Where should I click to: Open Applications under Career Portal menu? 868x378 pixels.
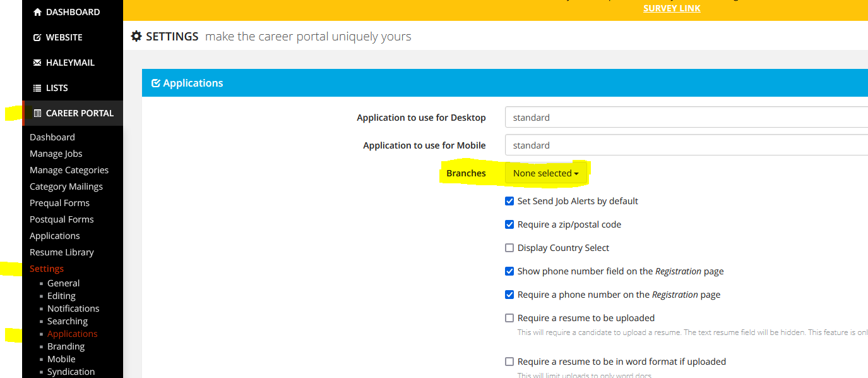pyautogui.click(x=55, y=236)
